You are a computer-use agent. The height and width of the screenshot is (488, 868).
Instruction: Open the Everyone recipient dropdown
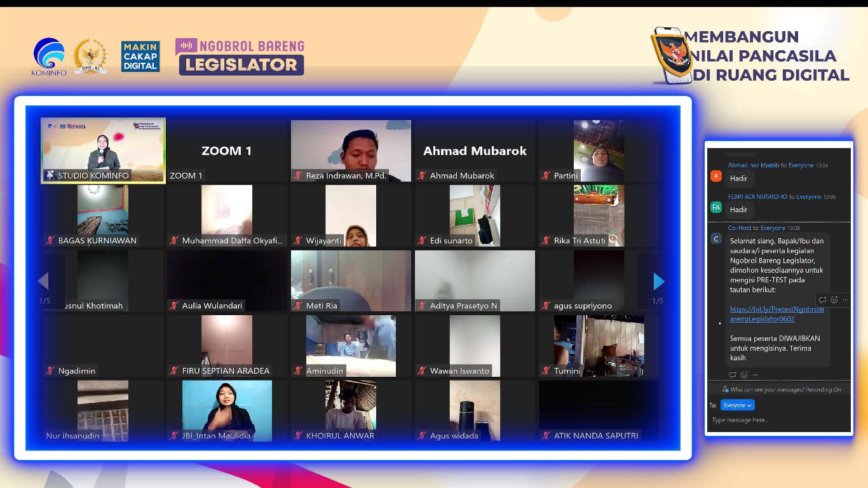pyautogui.click(x=737, y=405)
